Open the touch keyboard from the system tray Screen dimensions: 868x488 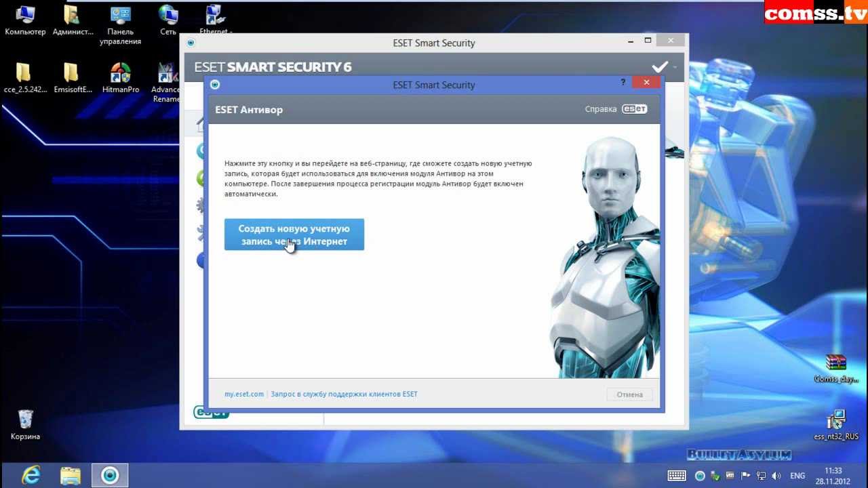point(675,476)
